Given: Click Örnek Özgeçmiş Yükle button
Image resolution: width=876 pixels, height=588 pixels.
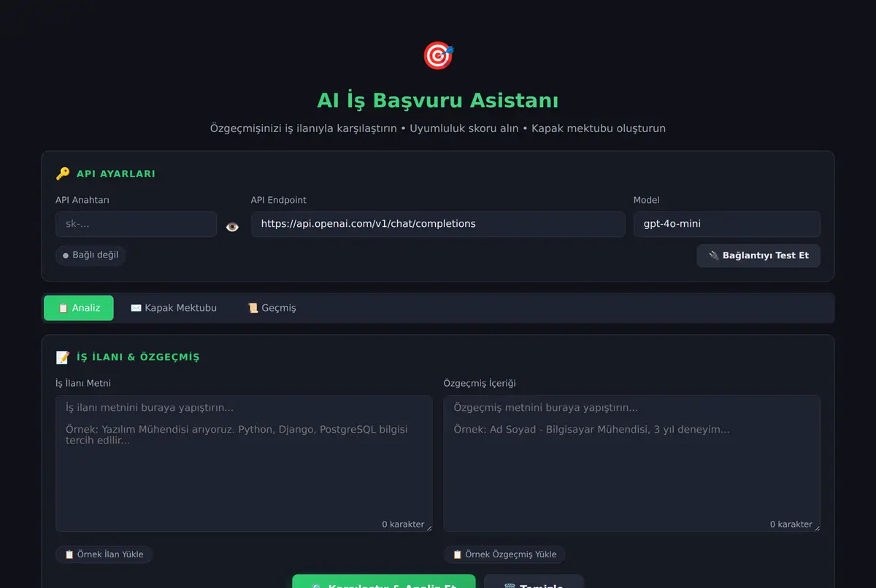Looking at the screenshot, I should click(504, 554).
